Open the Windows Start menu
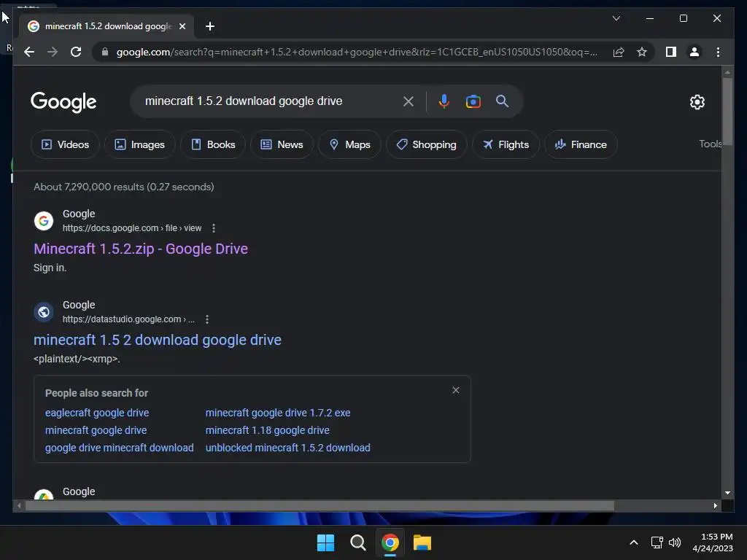747x560 pixels. coord(326,542)
